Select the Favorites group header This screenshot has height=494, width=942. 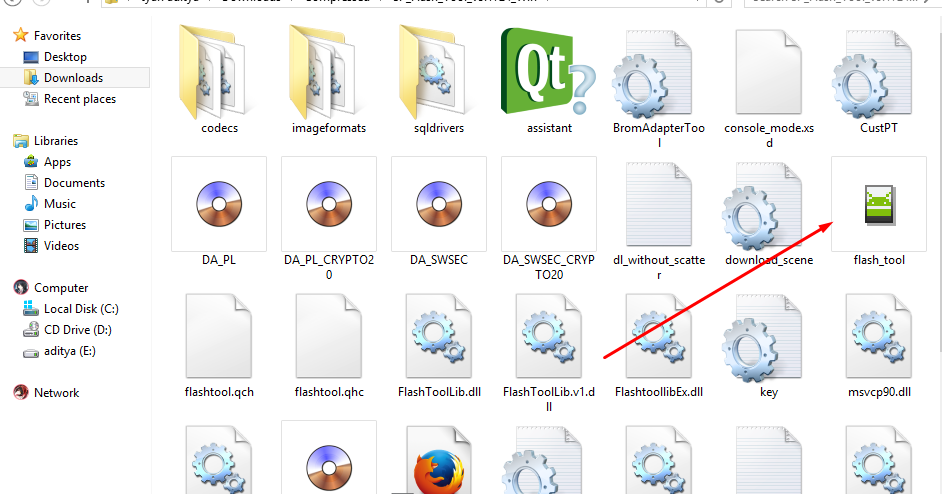(57, 35)
